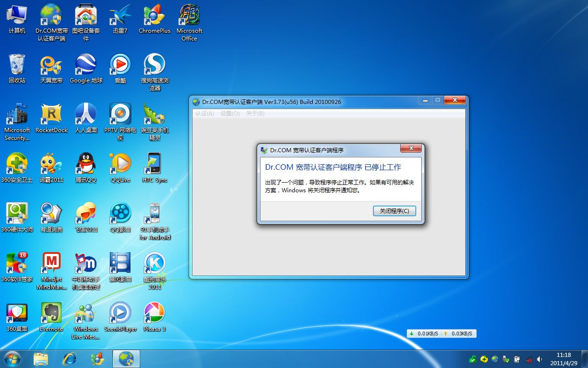
Task: Select the 腾讯QQ penguin shortcut
Action: [x=86, y=168]
